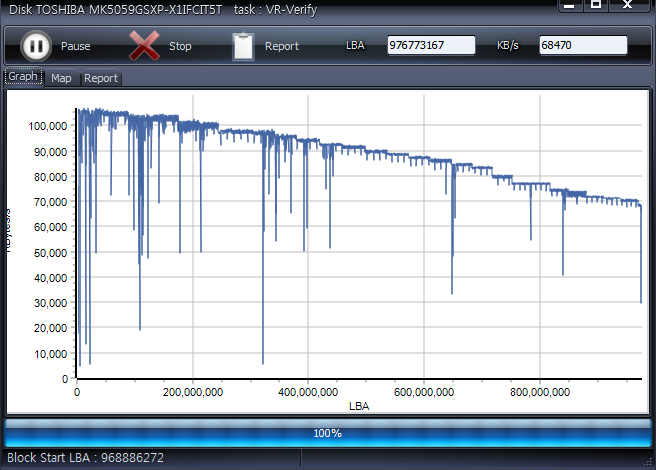Viewport: 656px width, 470px height.
Task: Click the Pause round button icon
Action: (x=35, y=45)
